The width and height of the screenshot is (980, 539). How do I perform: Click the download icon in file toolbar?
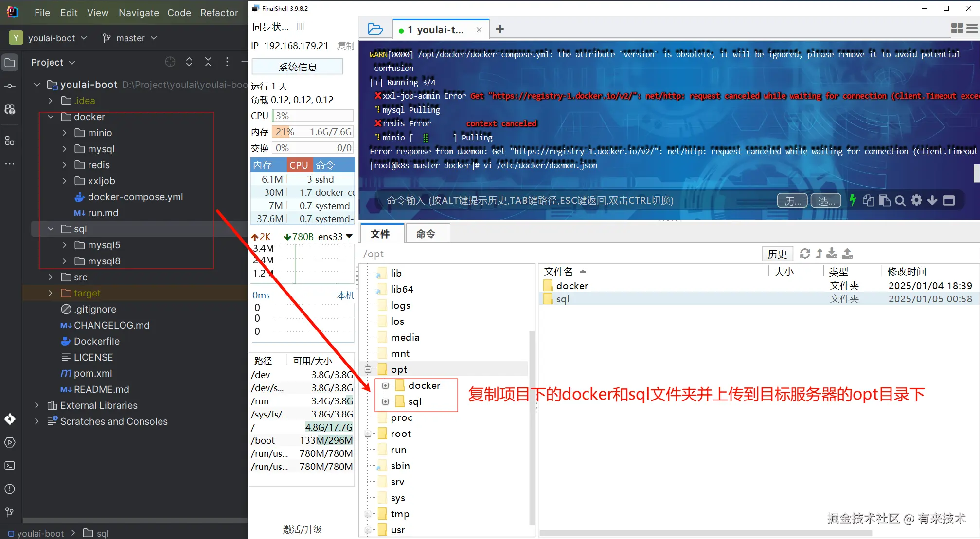832,254
